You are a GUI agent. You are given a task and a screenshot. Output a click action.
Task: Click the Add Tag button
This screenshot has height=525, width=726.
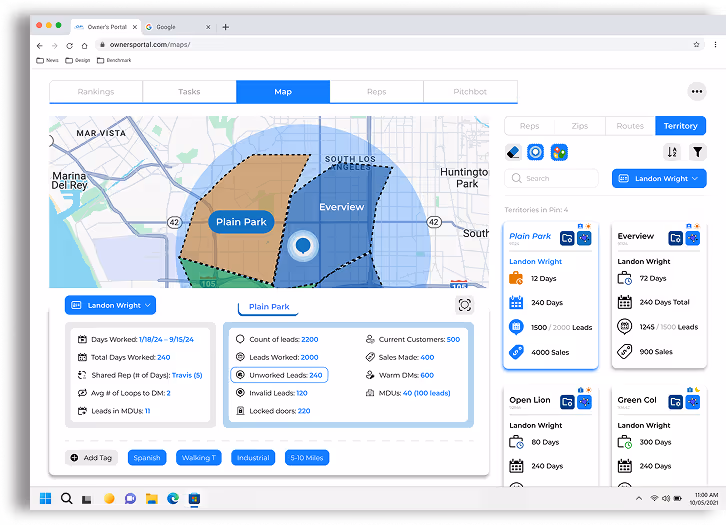pos(91,457)
